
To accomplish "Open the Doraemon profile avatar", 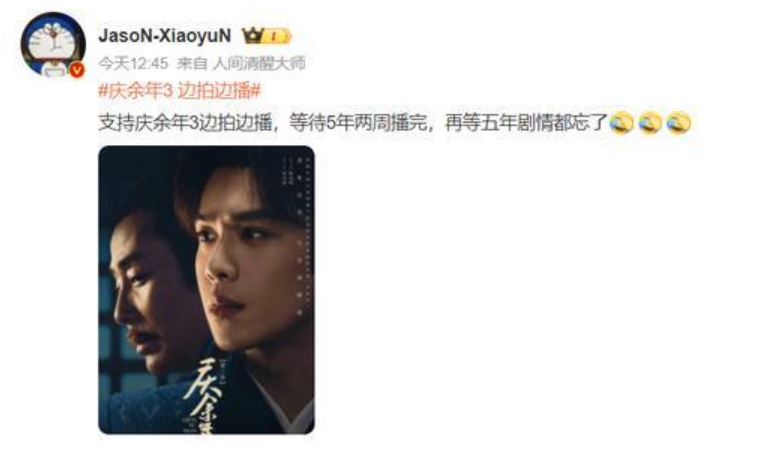I will click(x=53, y=45).
